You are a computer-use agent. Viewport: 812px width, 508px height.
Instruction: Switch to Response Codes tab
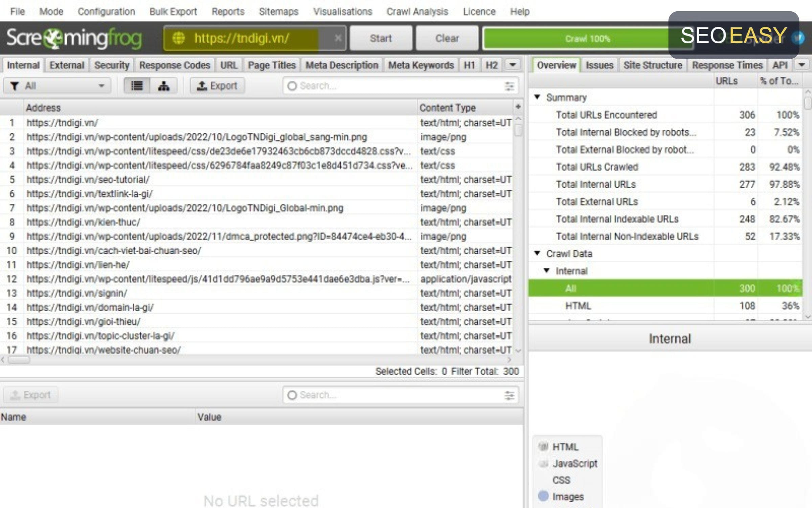[x=175, y=65]
